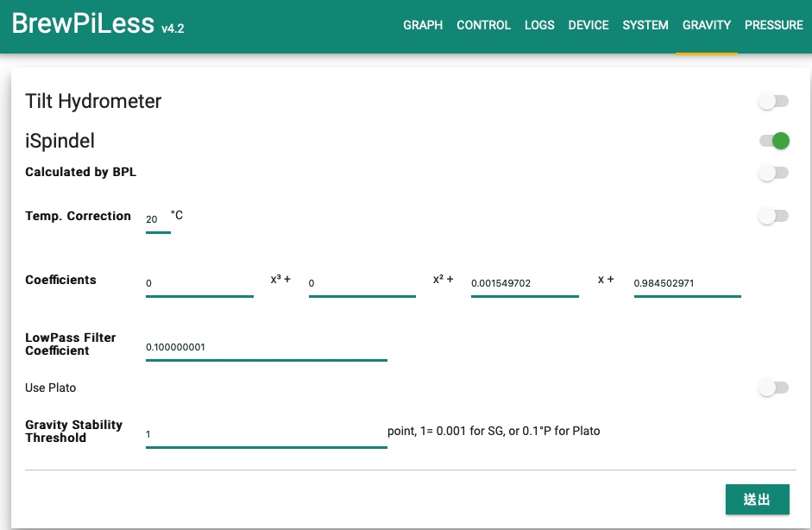Open the GRAPH tab
The height and width of the screenshot is (530, 812).
423,25
